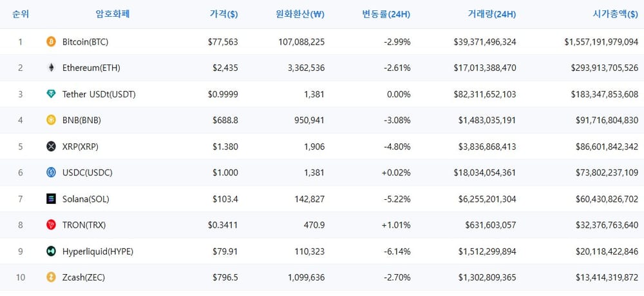Open USDC(USDC) coin name
The image size is (644, 296).
click(88, 173)
